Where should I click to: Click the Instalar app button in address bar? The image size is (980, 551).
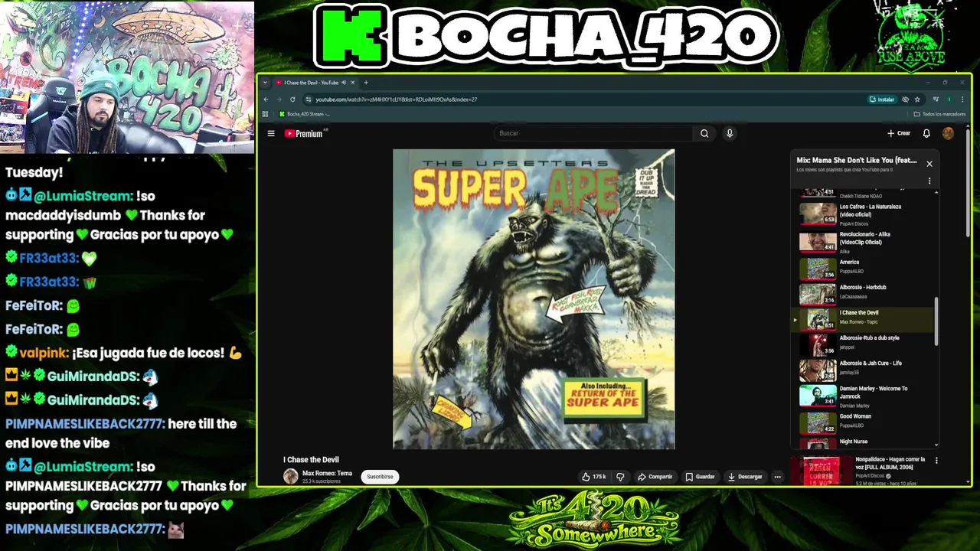tap(882, 99)
